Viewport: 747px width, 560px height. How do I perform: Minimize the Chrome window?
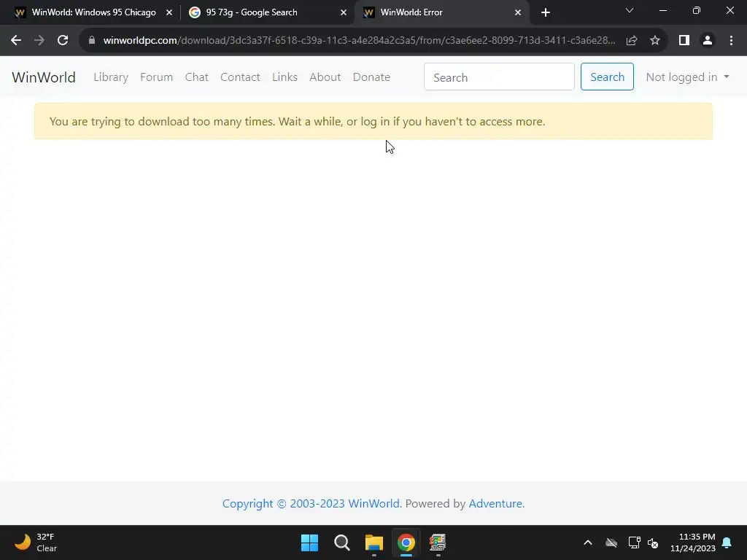tap(662, 10)
